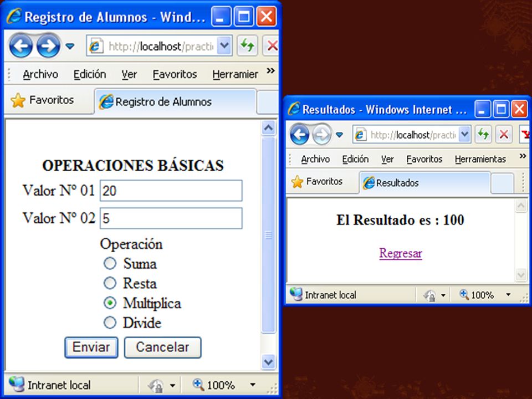The height and width of the screenshot is (399, 532).
Task: Click Internet Explorer logo in Resultados title bar
Action: pos(294,109)
